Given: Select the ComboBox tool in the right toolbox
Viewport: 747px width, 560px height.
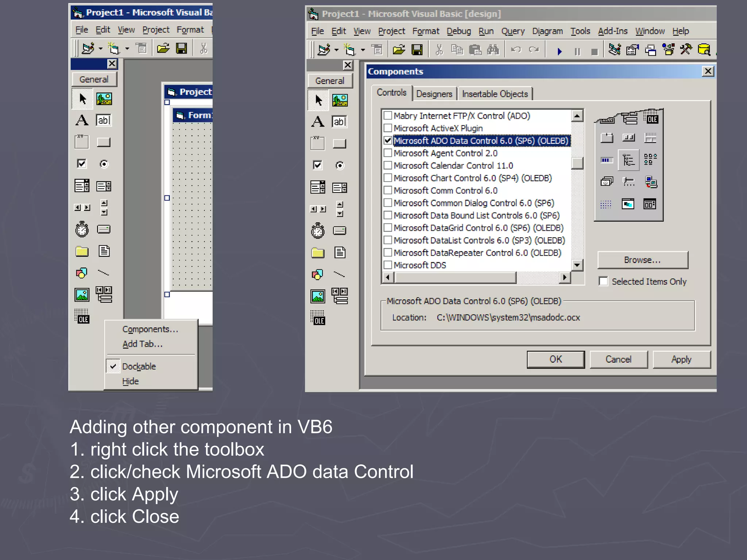Looking at the screenshot, I should point(318,187).
